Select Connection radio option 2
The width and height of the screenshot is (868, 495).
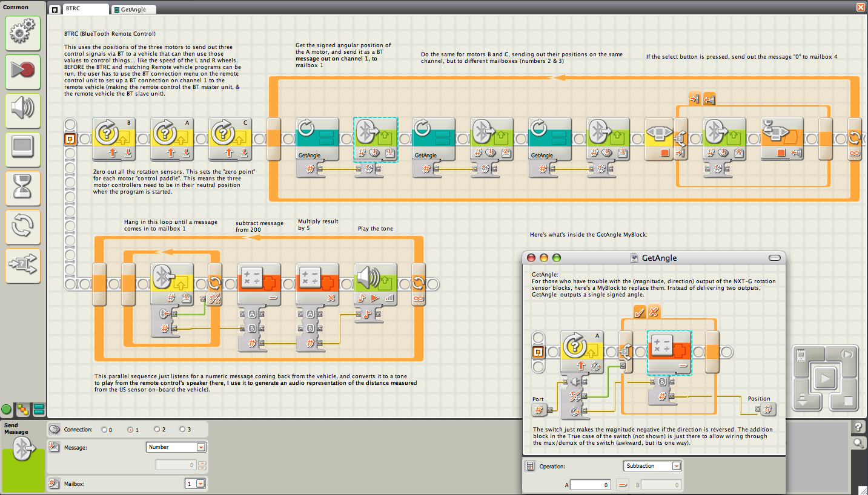pyautogui.click(x=156, y=430)
